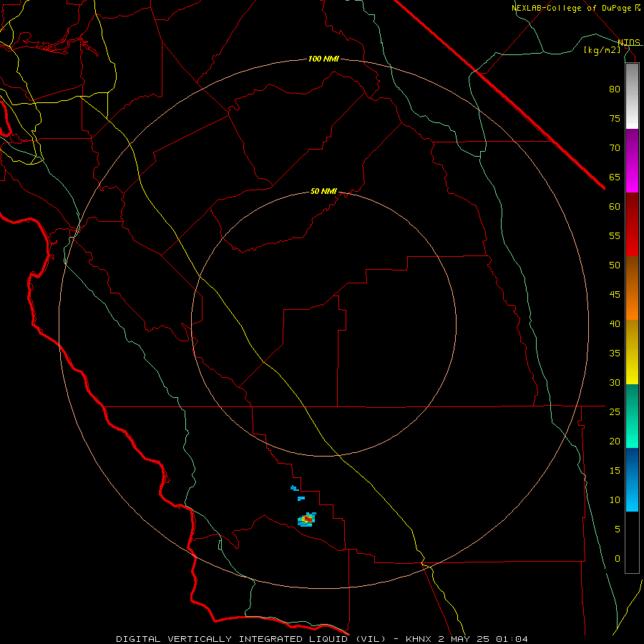
Task: Pick the purple-magenta band of the color bar
Action: [x=632, y=160]
